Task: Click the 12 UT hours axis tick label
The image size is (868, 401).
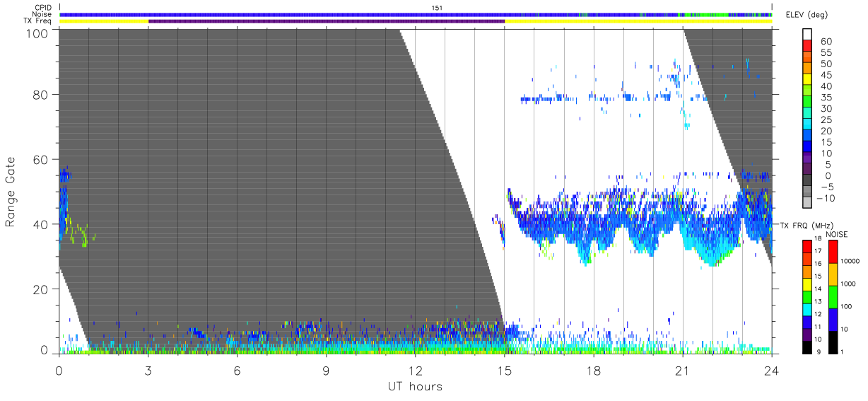Action: point(416,371)
